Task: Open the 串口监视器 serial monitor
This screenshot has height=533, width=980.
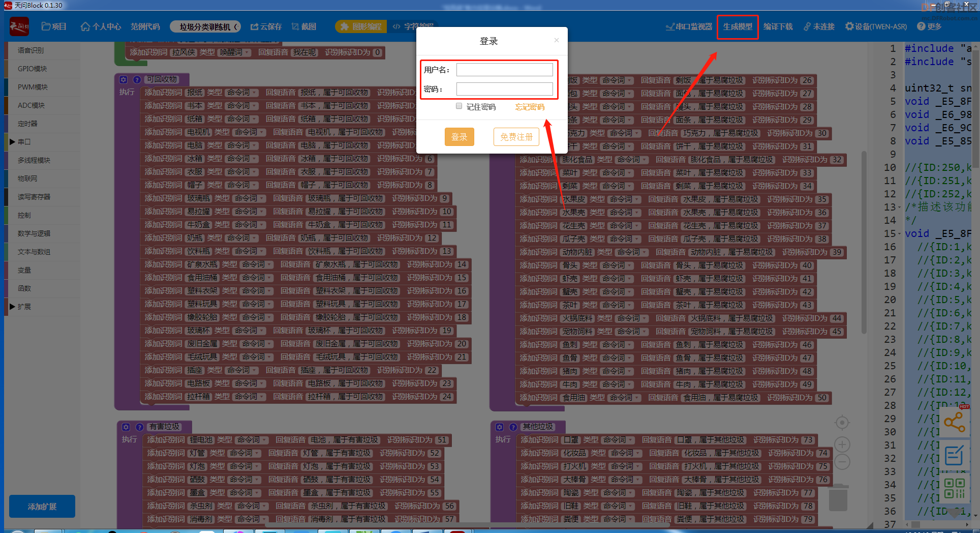Action: (x=689, y=26)
